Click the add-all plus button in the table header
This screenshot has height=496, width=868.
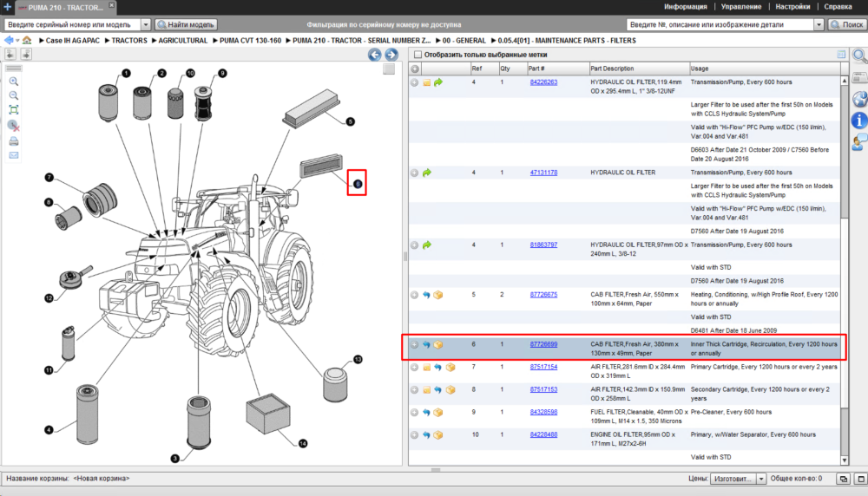pos(415,69)
